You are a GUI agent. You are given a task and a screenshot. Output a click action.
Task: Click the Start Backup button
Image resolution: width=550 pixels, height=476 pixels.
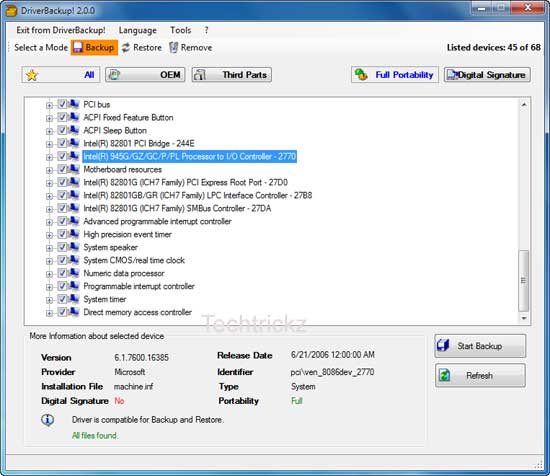point(480,346)
